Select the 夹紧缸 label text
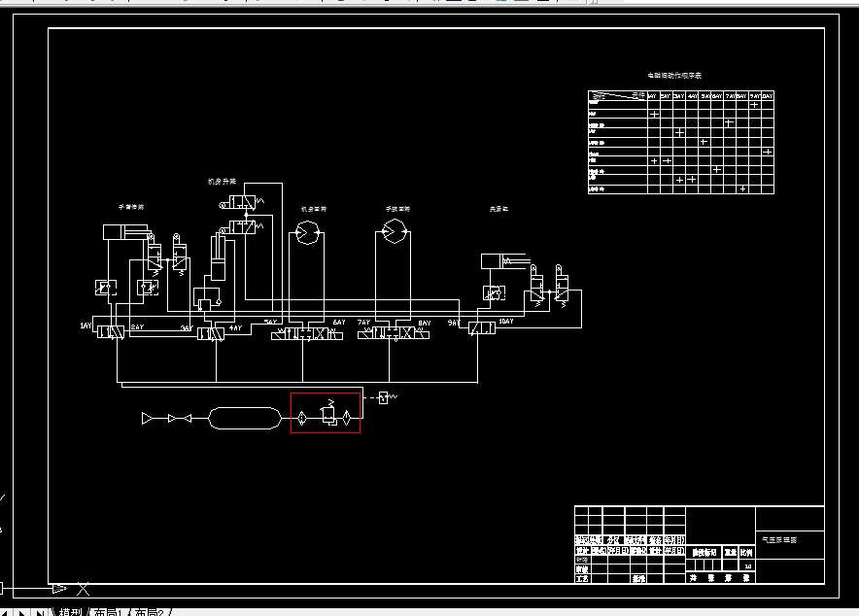Viewport: 859px width, 616px height. click(498, 209)
